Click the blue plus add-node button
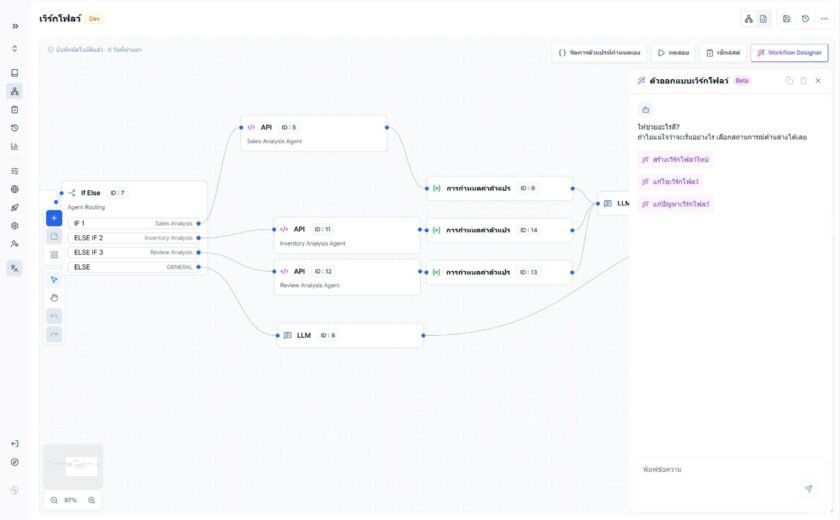This screenshot has width=840, height=520. click(54, 218)
